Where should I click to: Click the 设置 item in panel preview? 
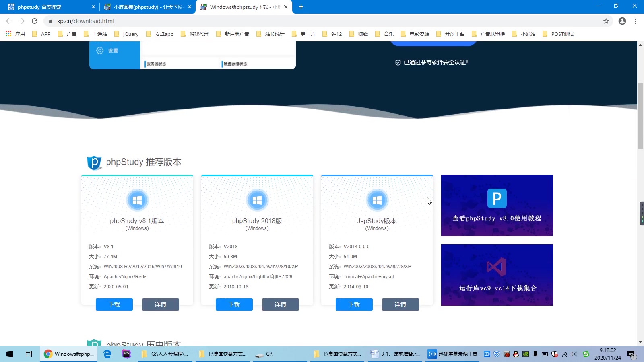click(x=107, y=51)
